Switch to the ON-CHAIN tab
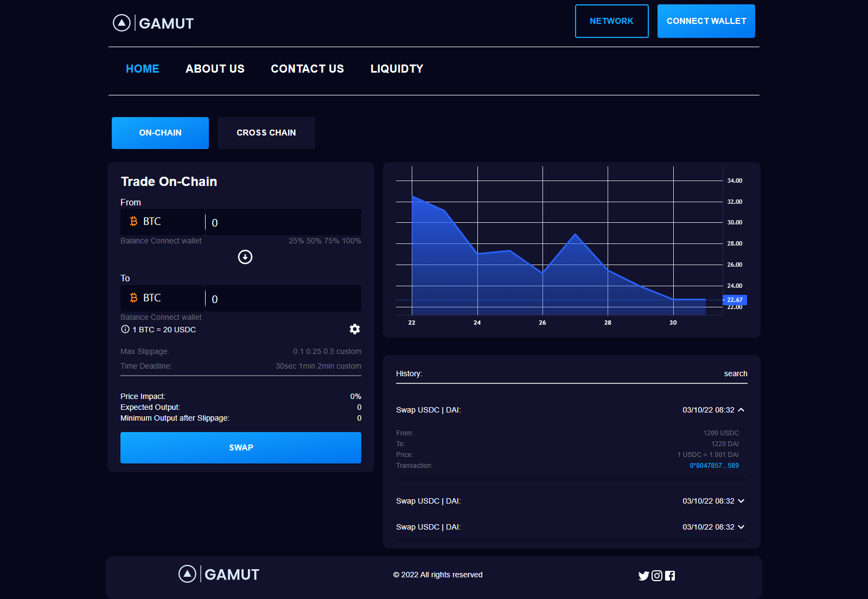 pyautogui.click(x=160, y=133)
